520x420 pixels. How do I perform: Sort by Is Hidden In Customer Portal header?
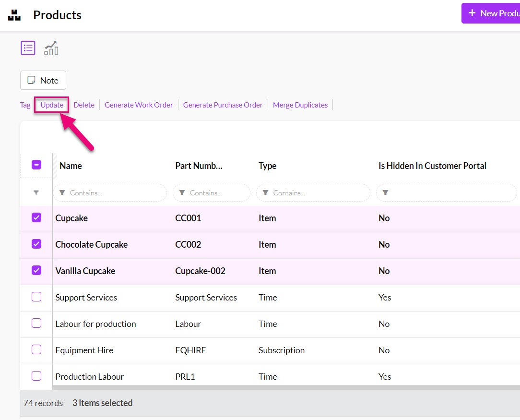pyautogui.click(x=432, y=166)
